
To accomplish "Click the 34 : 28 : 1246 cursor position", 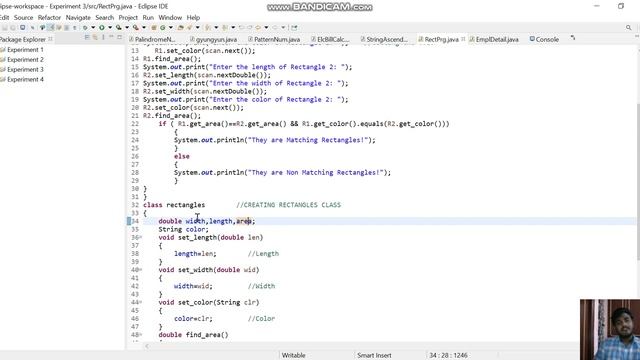I will pos(448,356).
